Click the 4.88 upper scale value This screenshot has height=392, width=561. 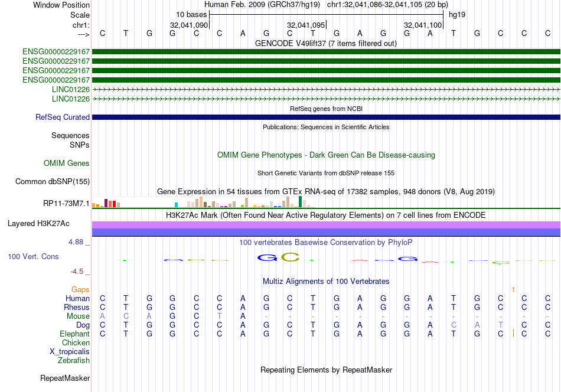[x=76, y=242]
